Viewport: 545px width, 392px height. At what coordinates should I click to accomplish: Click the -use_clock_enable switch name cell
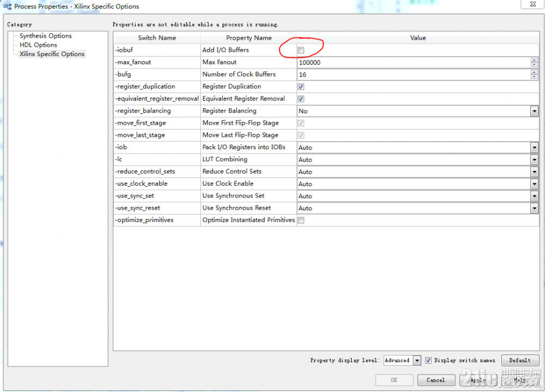tap(157, 184)
